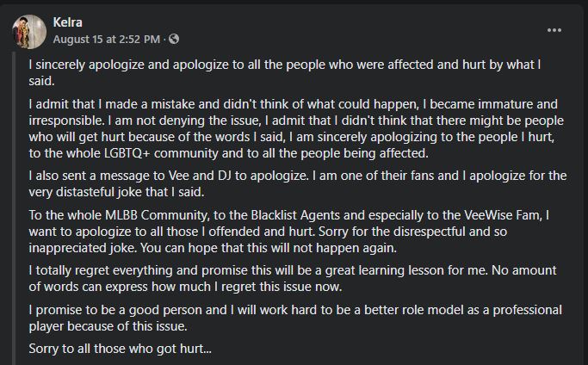Click the 'MLBB Community' text

pyautogui.click(x=156, y=215)
